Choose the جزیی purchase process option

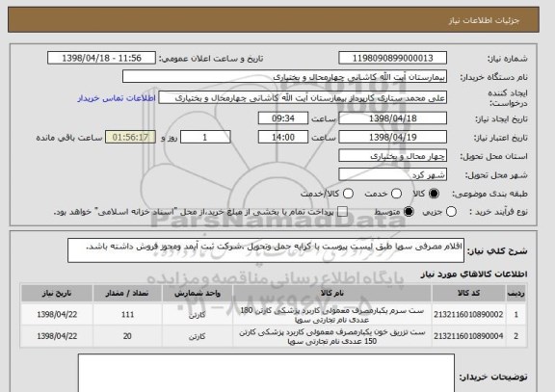point(451,212)
